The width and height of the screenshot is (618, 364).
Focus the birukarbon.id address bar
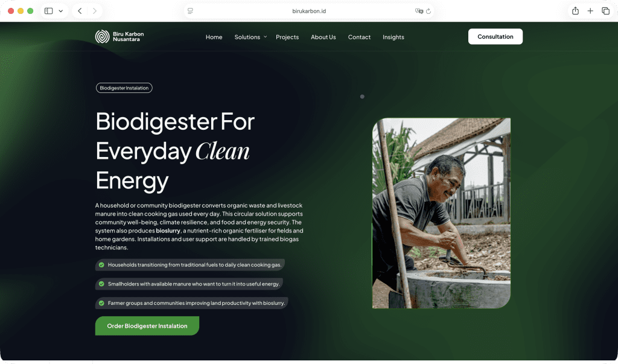coord(309,11)
